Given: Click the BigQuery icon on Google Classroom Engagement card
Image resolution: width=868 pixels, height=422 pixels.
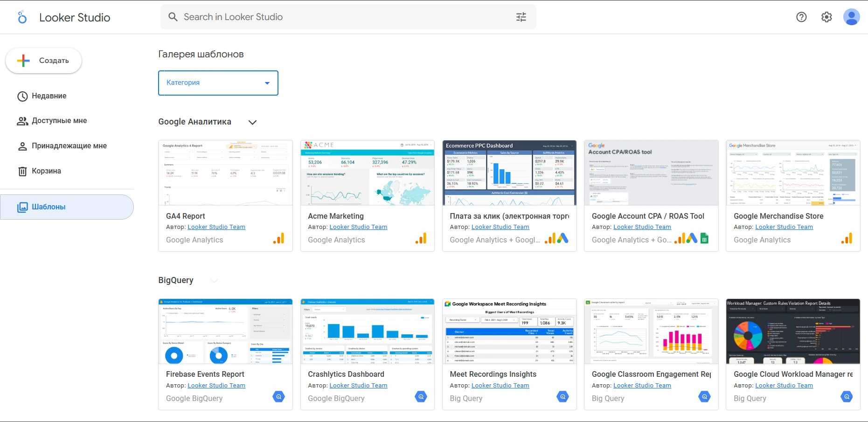Looking at the screenshot, I should (x=705, y=397).
